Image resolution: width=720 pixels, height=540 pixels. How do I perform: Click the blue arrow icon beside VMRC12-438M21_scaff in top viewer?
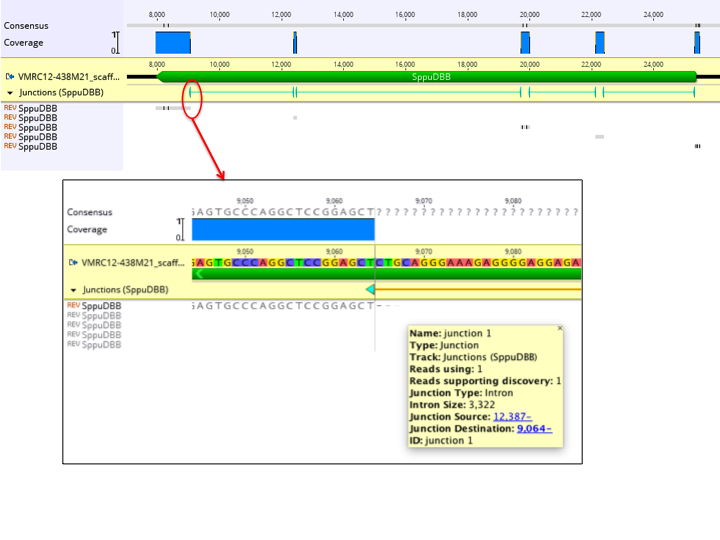click(x=9, y=77)
